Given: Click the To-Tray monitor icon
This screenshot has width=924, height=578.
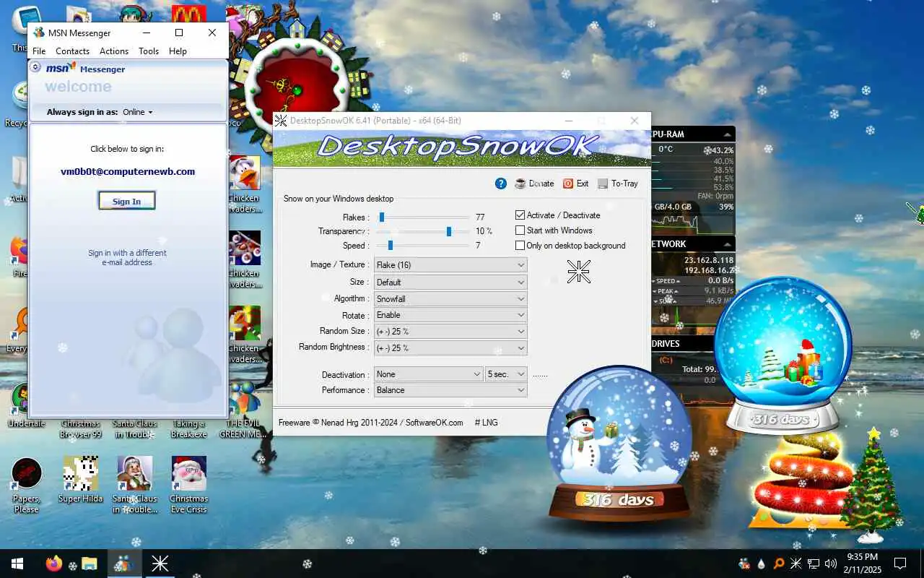Looking at the screenshot, I should pos(603,184).
